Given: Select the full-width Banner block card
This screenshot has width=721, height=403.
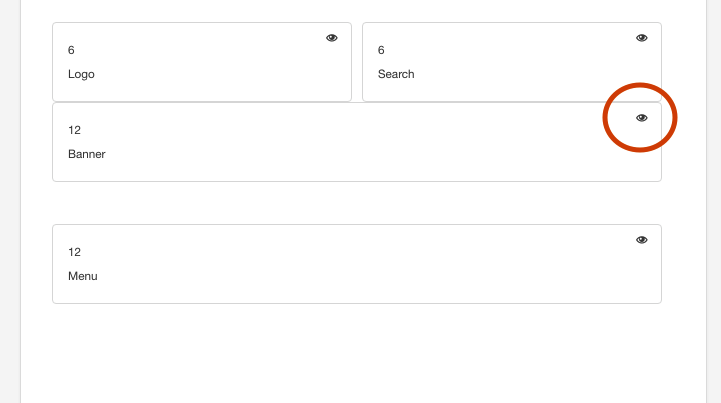Looking at the screenshot, I should pyautogui.click(x=357, y=142).
